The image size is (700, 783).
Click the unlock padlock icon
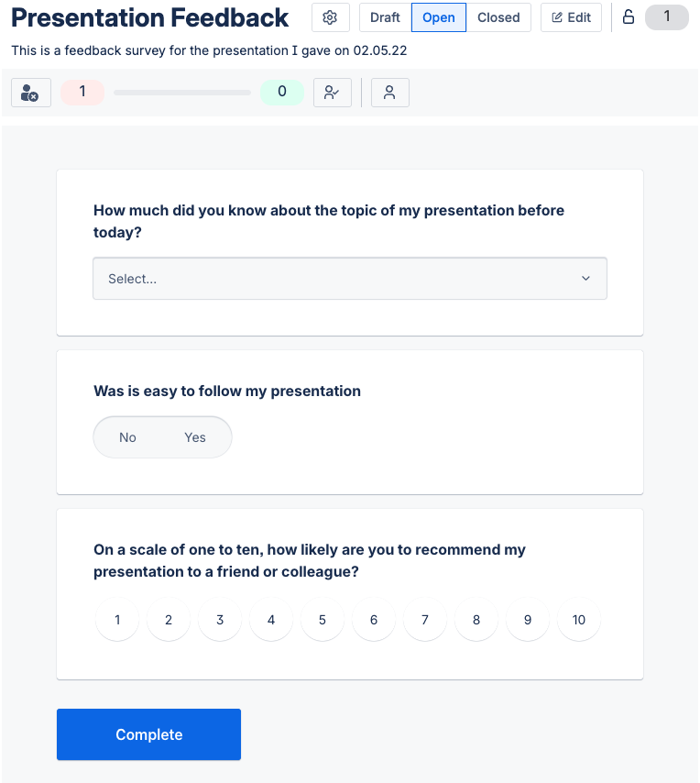629,17
